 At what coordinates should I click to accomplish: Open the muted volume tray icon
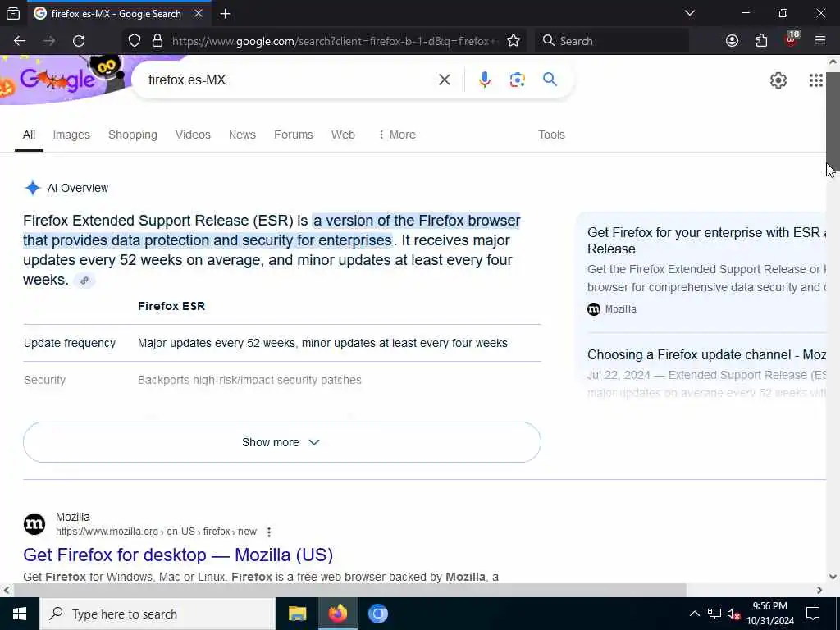click(733, 614)
